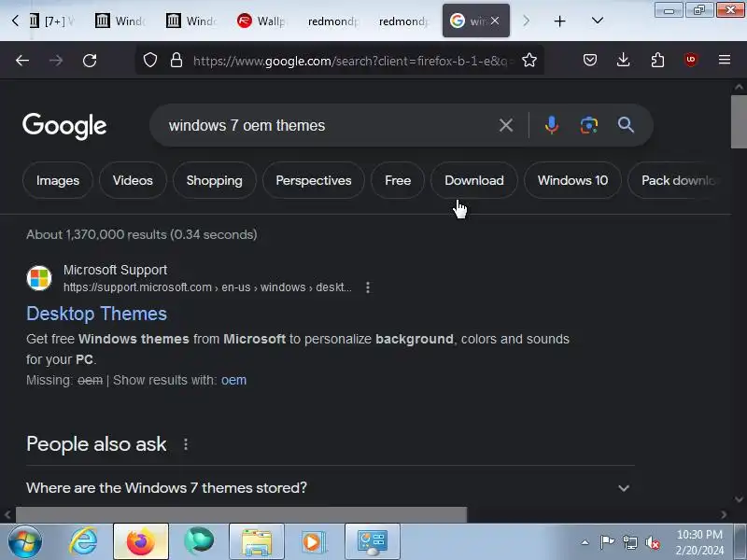Launch Internet Explorer from taskbar
Viewport: 747px width, 560px height.
(83, 542)
